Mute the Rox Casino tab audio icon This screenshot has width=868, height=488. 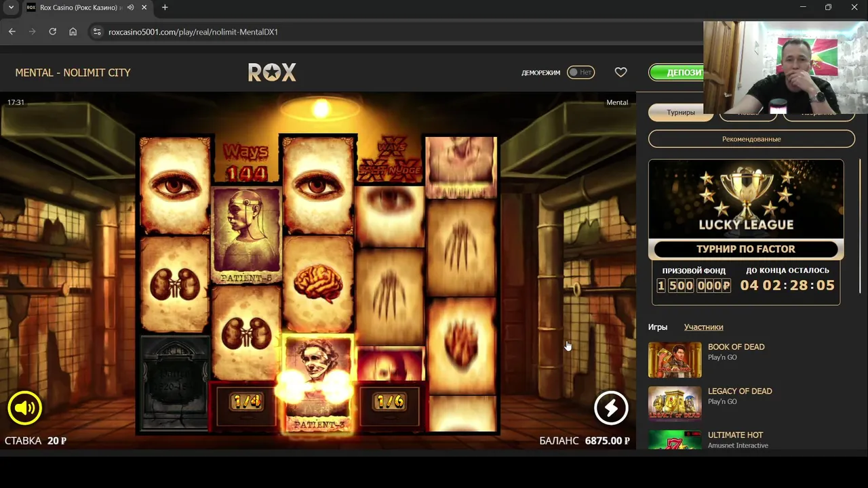click(x=130, y=7)
